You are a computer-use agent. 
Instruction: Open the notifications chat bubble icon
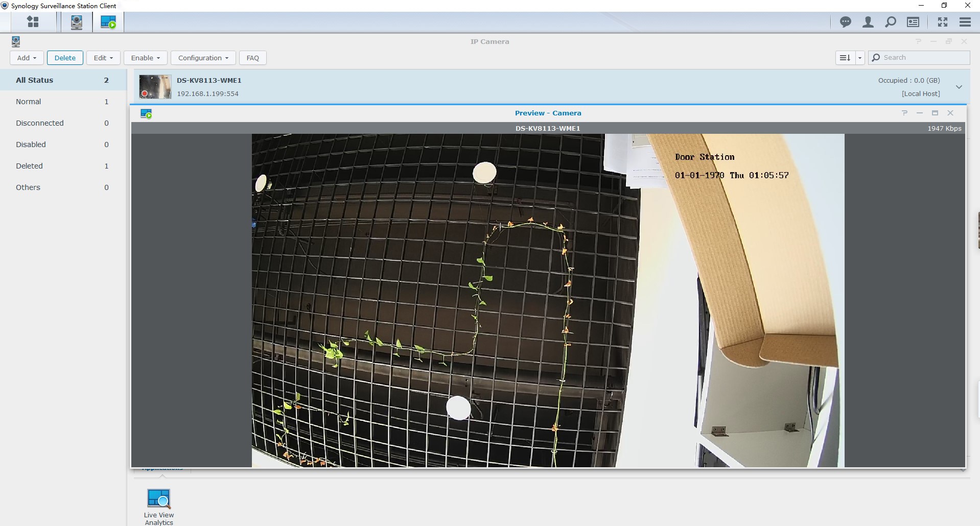(x=846, y=22)
